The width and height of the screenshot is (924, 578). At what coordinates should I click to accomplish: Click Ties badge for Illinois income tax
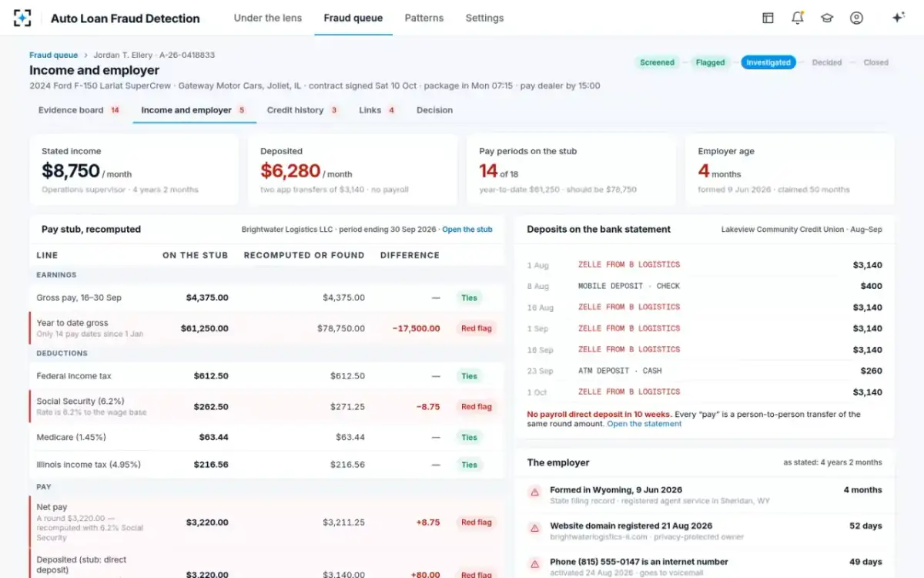click(x=469, y=465)
